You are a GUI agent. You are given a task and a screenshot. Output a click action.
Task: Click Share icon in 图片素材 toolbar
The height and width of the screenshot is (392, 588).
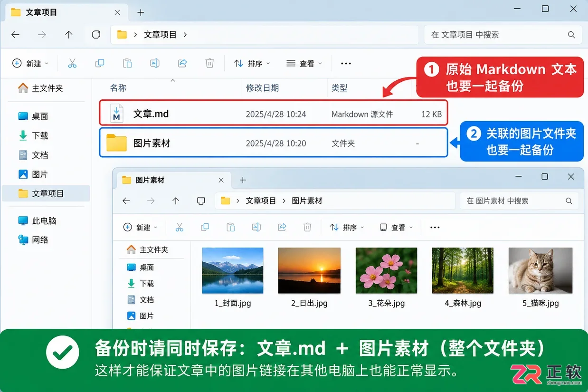tap(282, 227)
